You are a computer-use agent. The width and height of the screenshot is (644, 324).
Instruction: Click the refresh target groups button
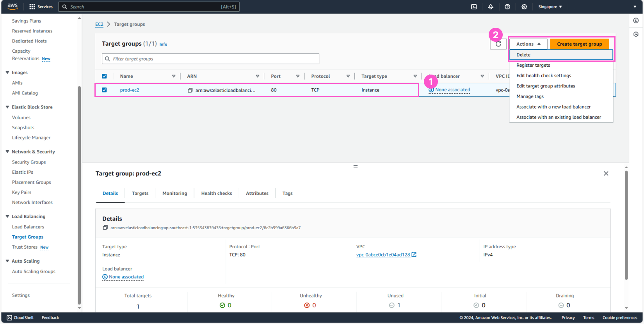tap(498, 44)
